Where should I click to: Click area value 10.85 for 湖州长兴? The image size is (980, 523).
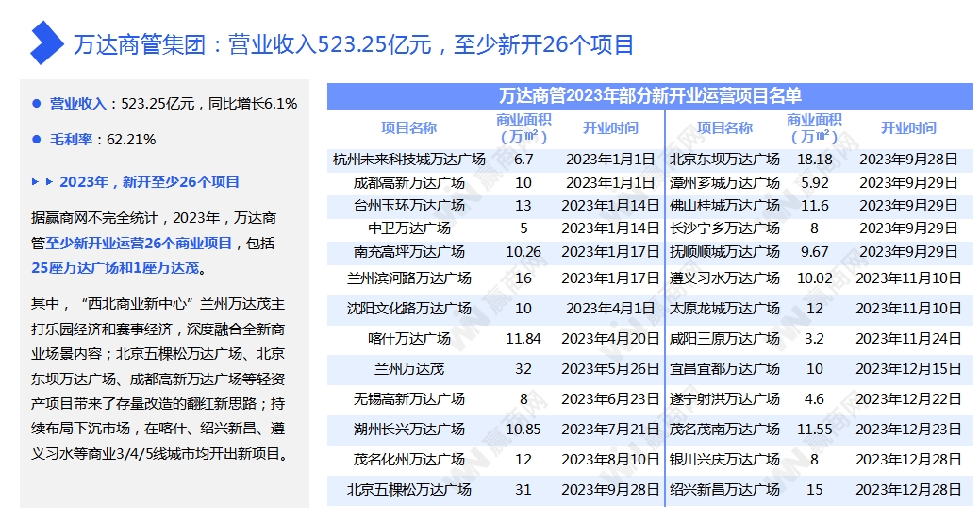pyautogui.click(x=523, y=430)
